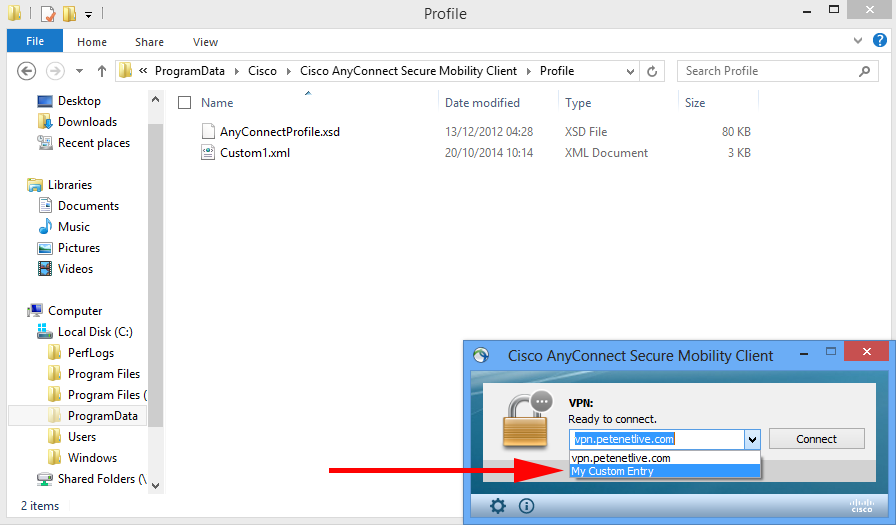
Task: Expand the arrow after ProgramData in address bar
Action: coord(237,71)
